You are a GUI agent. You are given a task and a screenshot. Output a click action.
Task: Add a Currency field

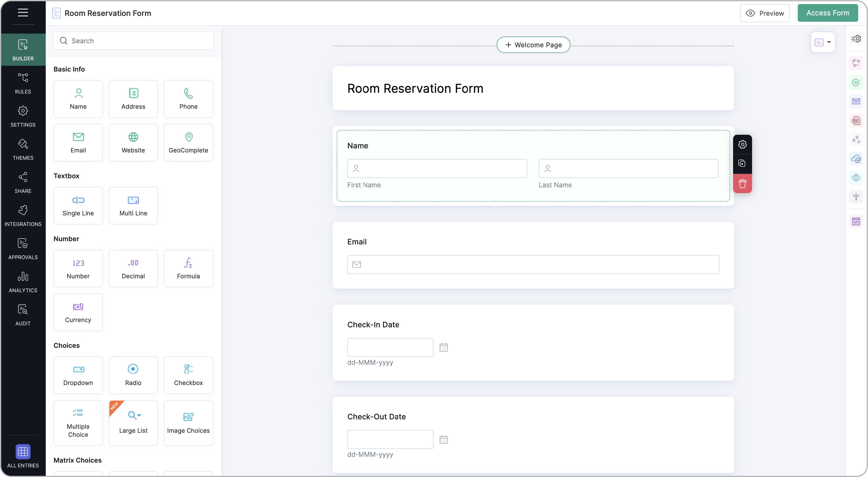(x=78, y=312)
